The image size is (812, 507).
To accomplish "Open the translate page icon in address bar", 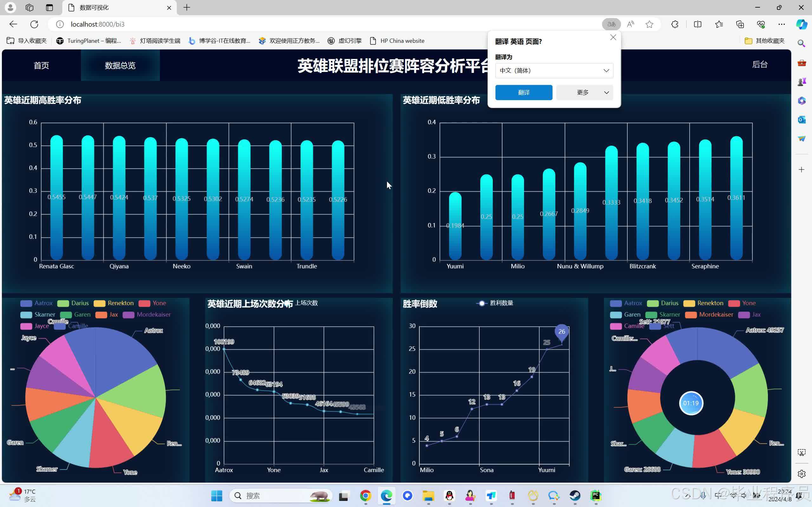I will [x=611, y=24].
